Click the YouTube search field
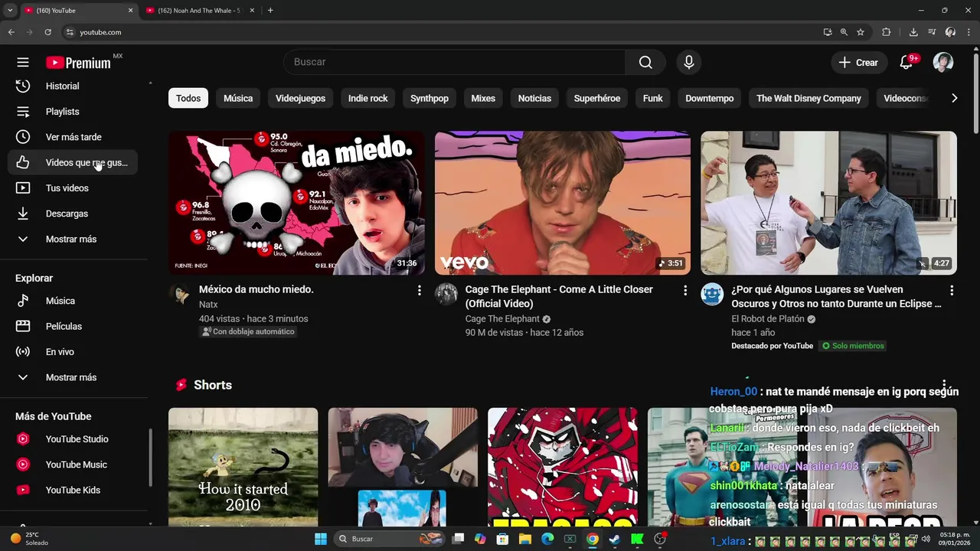The height and width of the screenshot is (551, 980). [455, 63]
